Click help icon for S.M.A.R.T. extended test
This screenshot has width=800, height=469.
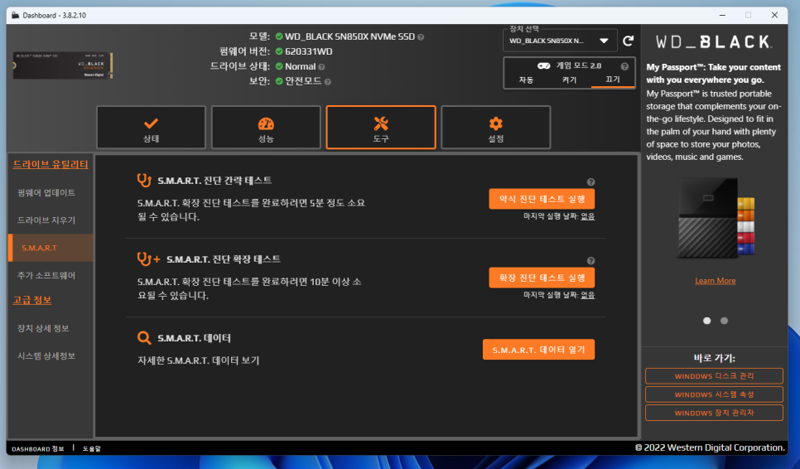click(590, 261)
